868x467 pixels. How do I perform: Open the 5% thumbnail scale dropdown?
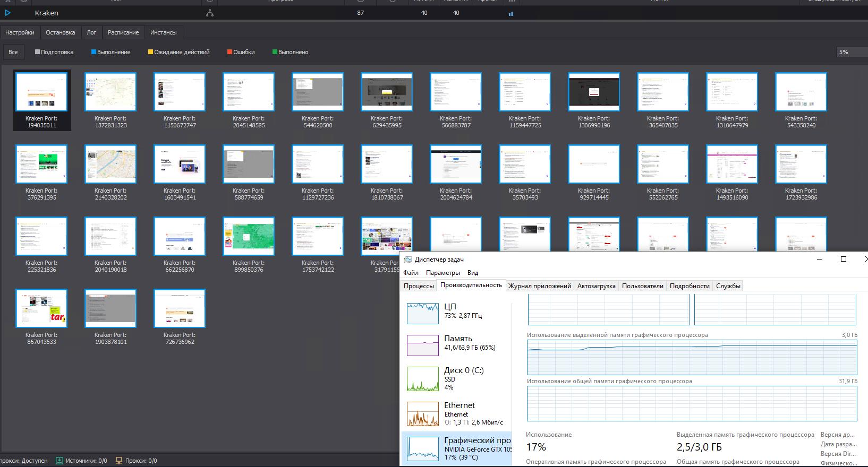pos(850,52)
